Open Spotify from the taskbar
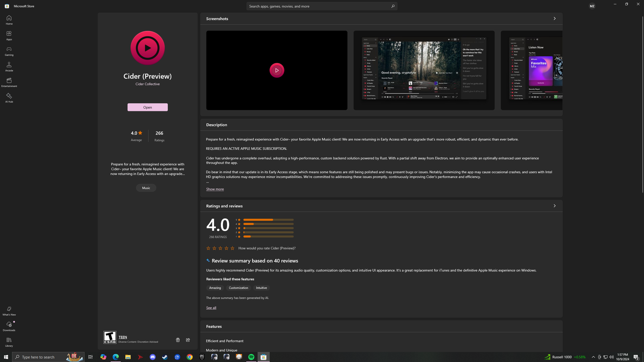 point(251,357)
